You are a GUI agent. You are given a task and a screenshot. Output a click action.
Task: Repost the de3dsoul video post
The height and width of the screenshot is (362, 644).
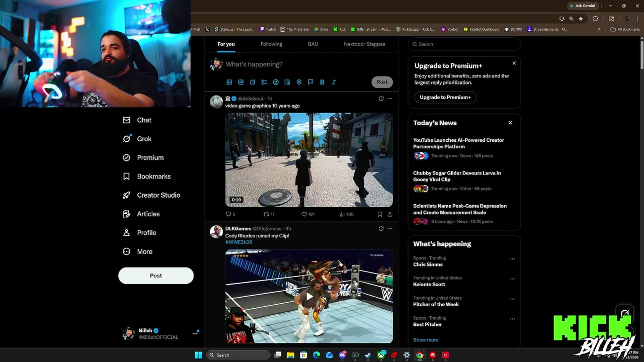coord(269,214)
